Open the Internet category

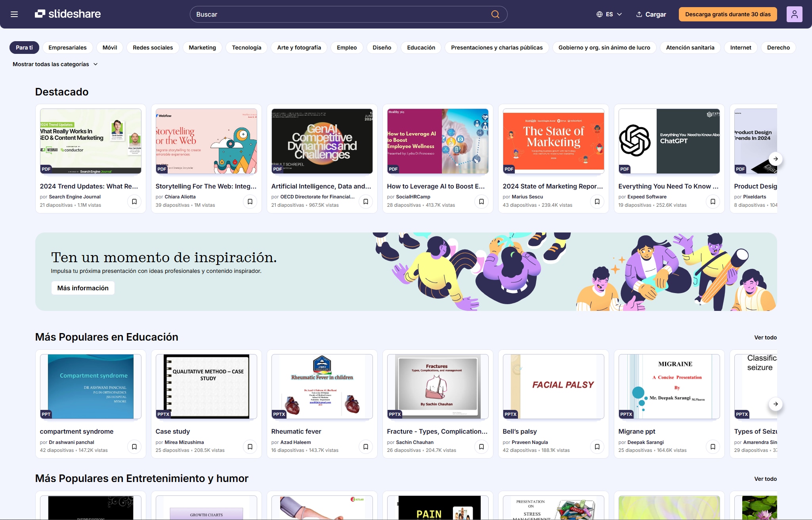click(x=741, y=48)
